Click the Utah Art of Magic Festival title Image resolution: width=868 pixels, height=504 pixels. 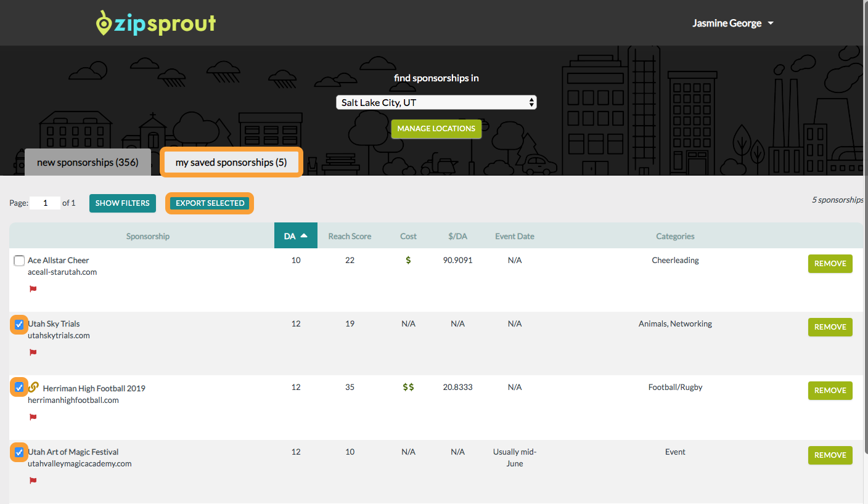73,452
